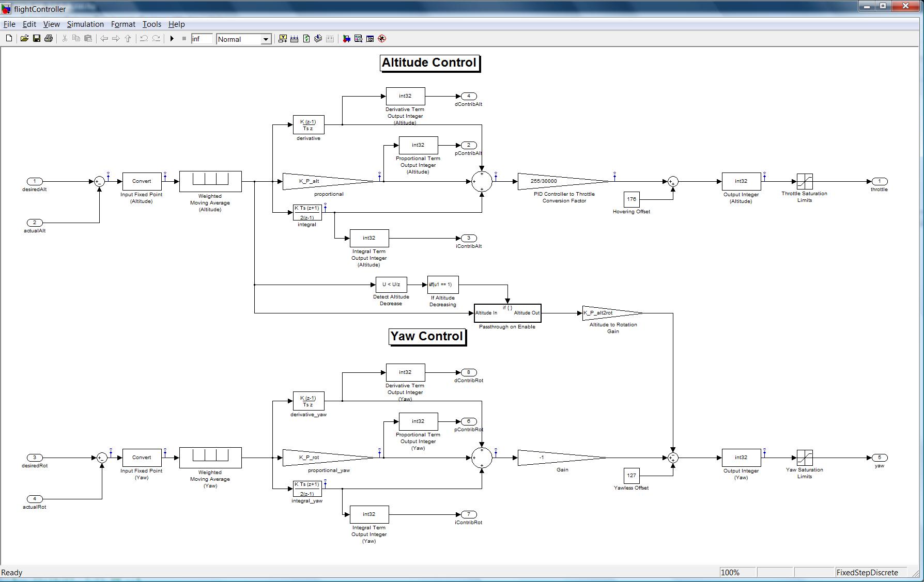Select the Hovering Offset constant block
This screenshot has width=924, height=582.
click(x=632, y=199)
